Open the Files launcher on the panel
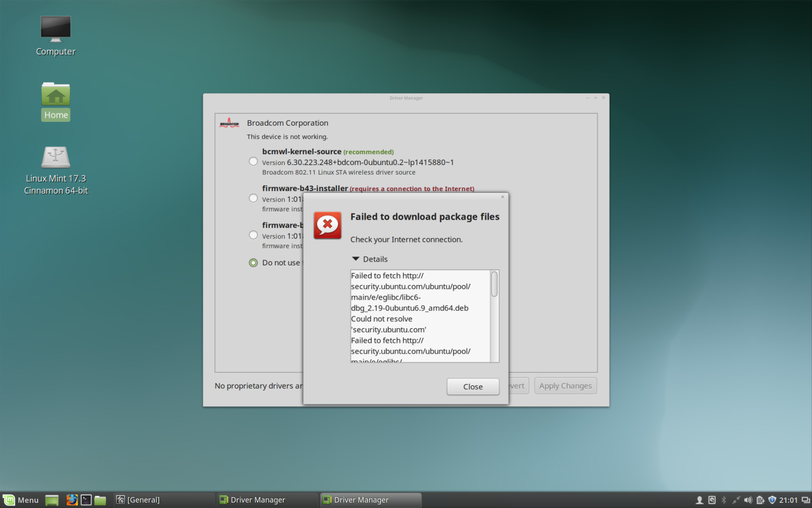Viewport: 812px width, 508px height. tap(100, 500)
